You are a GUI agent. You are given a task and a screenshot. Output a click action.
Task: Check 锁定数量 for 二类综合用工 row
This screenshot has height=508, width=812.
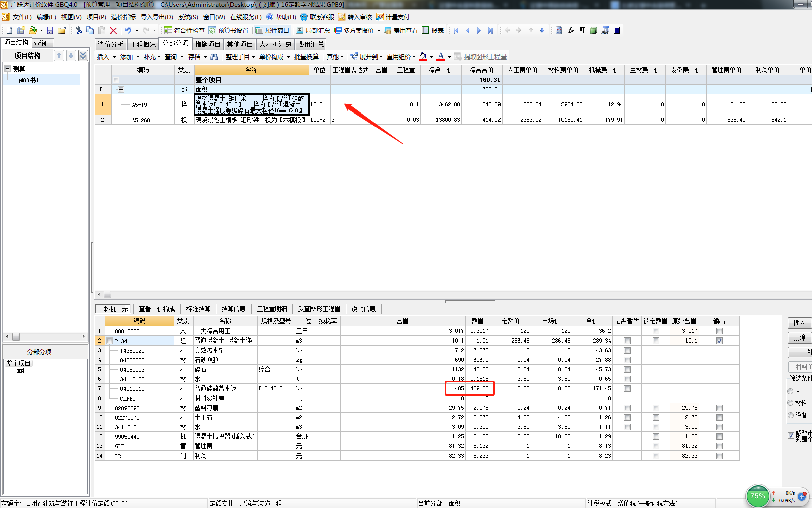656,331
